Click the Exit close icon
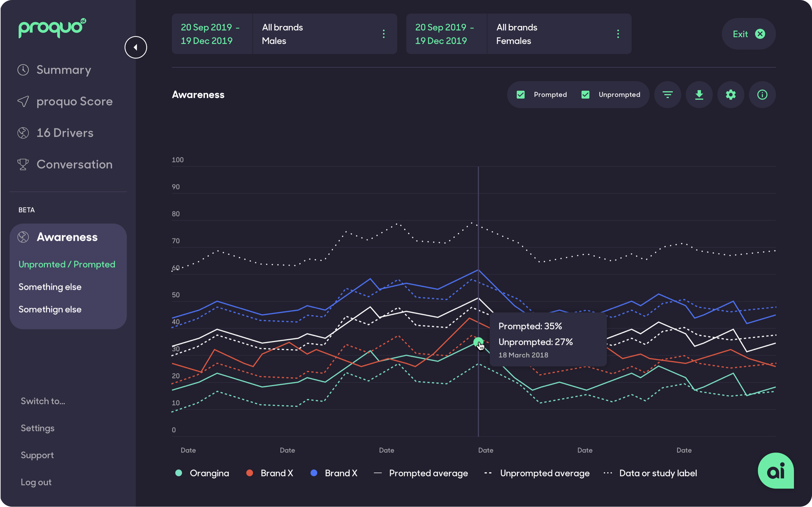 tap(760, 34)
